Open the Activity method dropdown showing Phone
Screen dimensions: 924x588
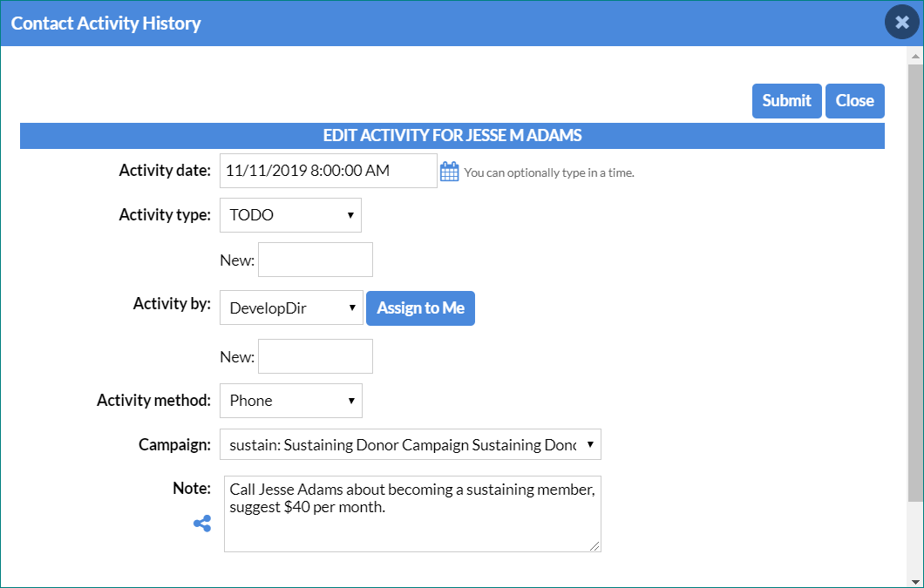[291, 401]
